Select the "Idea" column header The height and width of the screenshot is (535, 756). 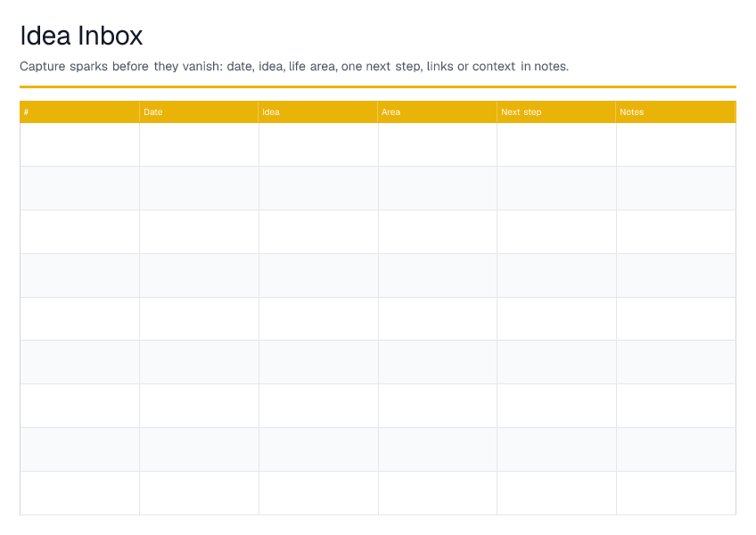317,112
